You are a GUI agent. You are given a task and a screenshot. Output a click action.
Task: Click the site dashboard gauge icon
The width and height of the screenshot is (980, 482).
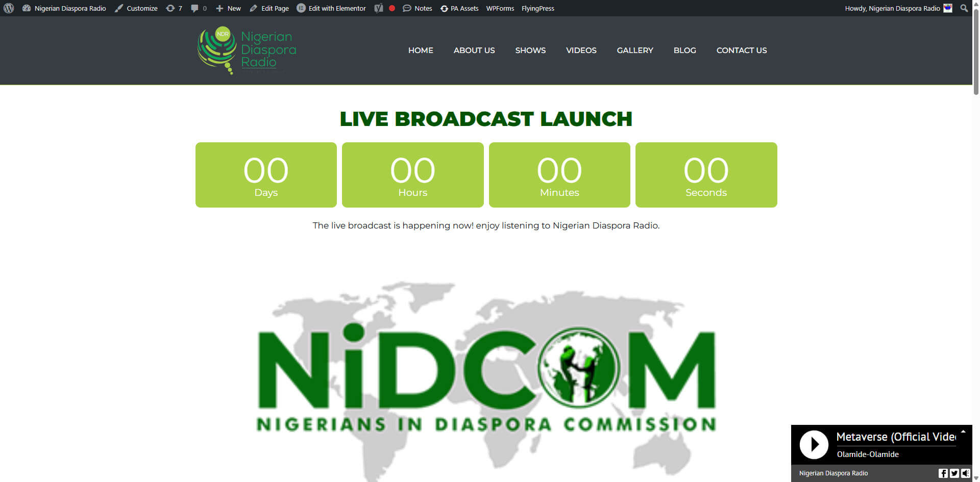click(27, 8)
